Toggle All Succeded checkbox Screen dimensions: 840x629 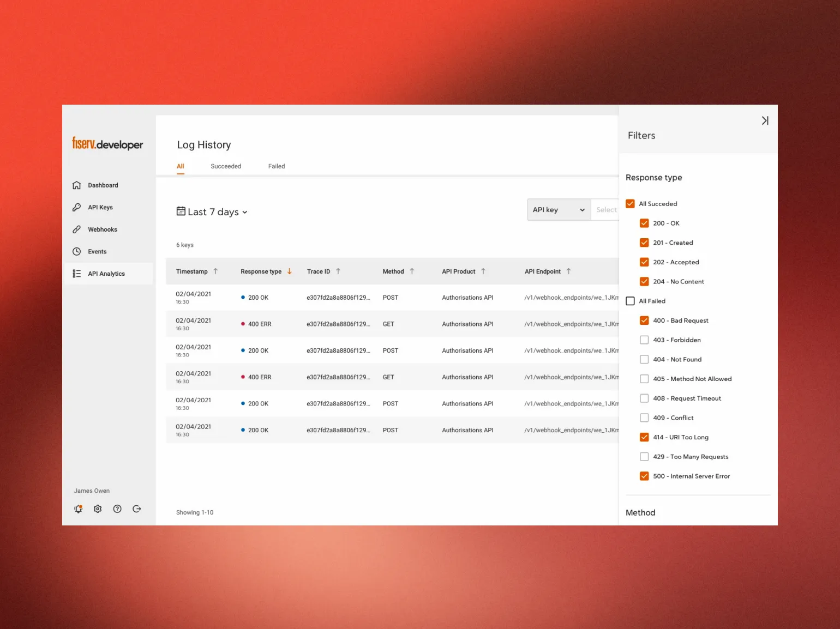(630, 203)
